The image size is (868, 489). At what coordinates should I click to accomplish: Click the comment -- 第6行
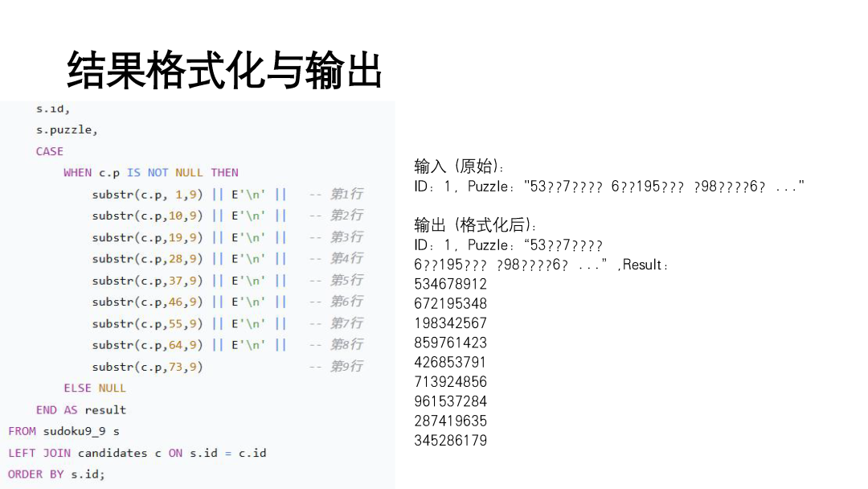pyautogui.click(x=336, y=302)
